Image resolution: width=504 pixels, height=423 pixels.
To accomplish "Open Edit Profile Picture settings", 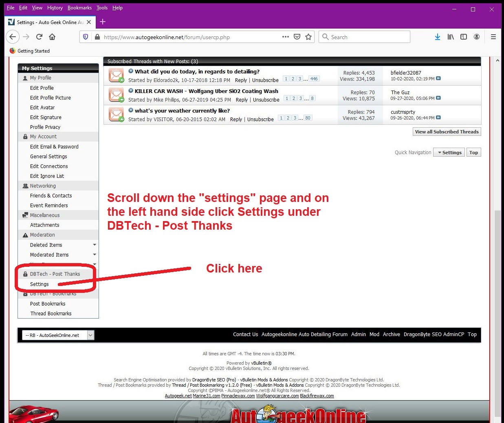I will coord(51,98).
